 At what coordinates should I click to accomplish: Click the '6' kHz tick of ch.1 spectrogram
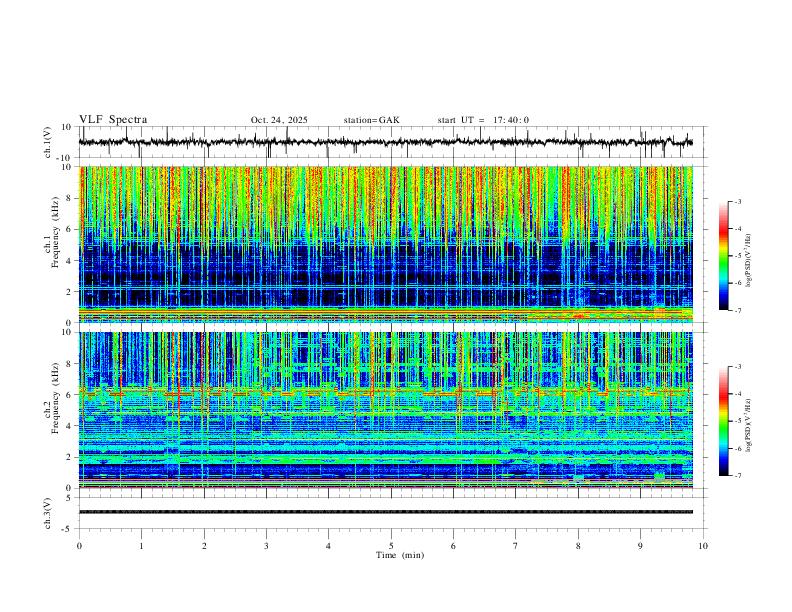click(70, 229)
